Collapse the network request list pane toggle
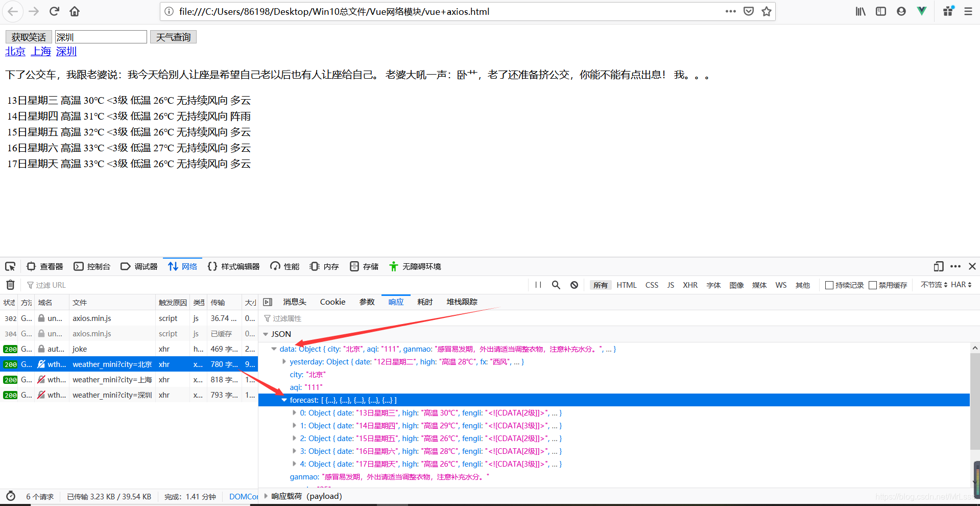This screenshot has width=980, height=506. click(x=268, y=302)
